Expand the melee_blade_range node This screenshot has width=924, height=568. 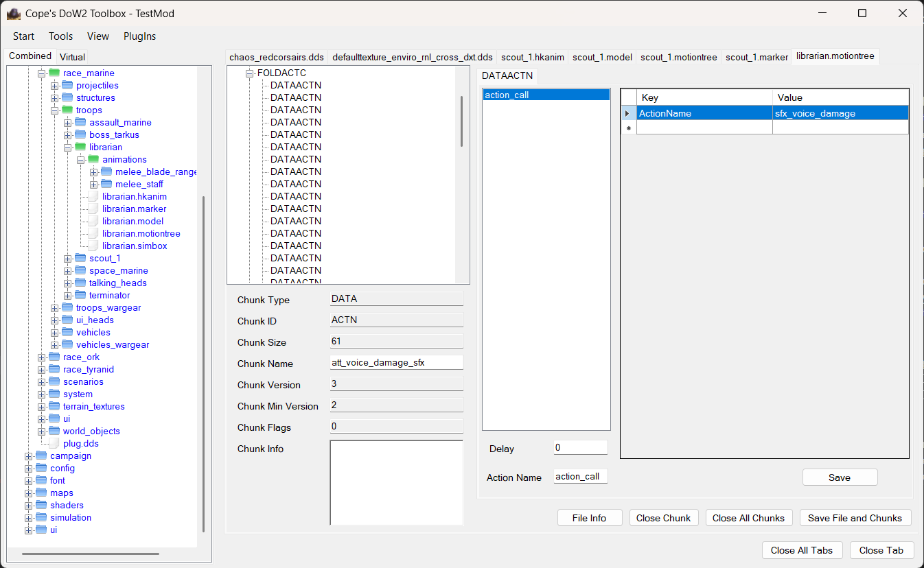[x=93, y=171]
